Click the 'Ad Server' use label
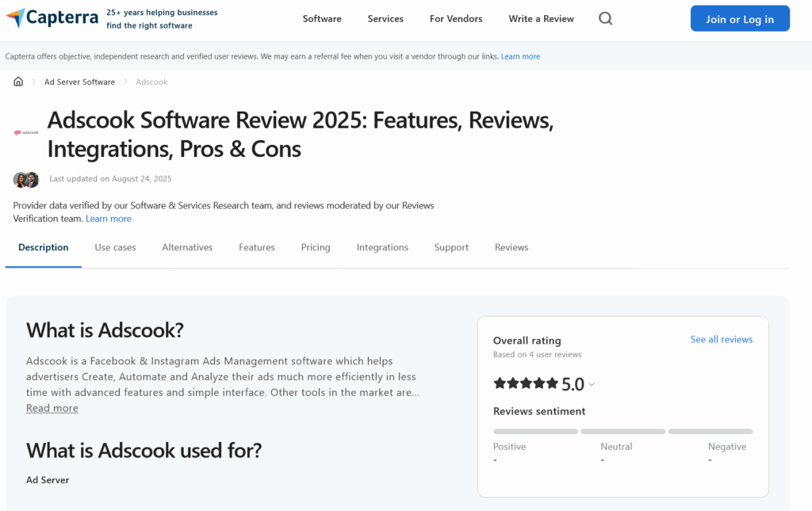812x511 pixels. tap(48, 480)
